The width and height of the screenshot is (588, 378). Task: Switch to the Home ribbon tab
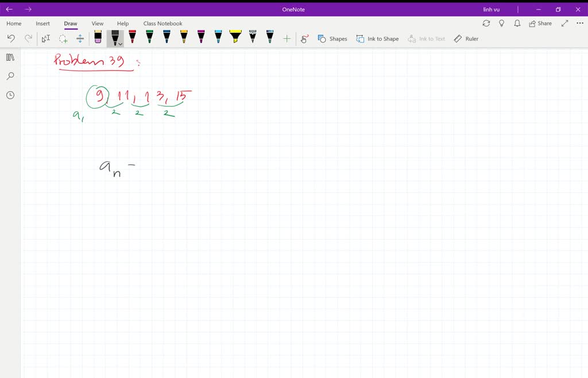tap(13, 24)
